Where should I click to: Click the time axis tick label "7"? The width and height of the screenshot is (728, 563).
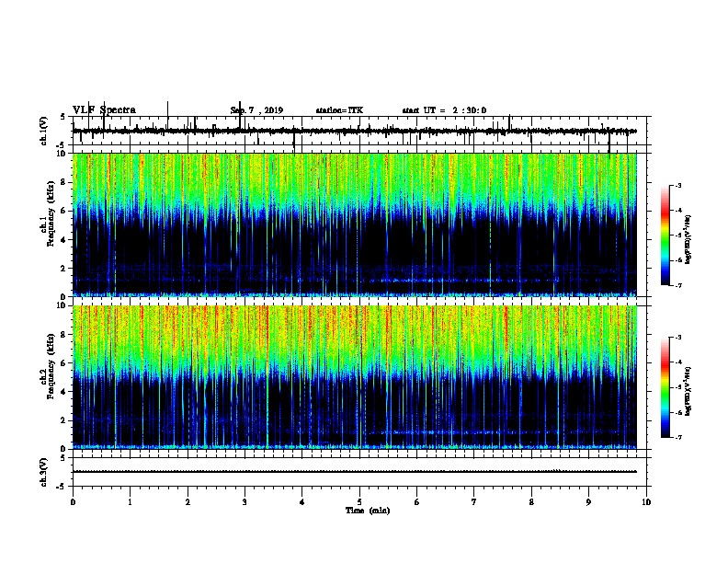pyautogui.click(x=474, y=502)
